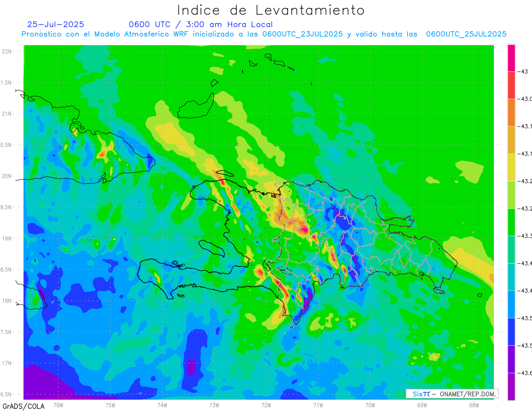This screenshot has width=532, height=411.
Task: Pick the bright green legend swatch
Action: 511,222
